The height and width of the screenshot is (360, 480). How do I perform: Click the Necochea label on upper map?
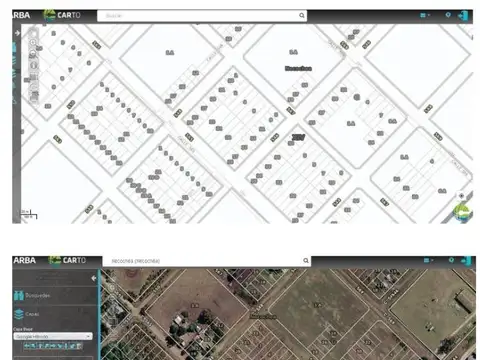(x=298, y=68)
